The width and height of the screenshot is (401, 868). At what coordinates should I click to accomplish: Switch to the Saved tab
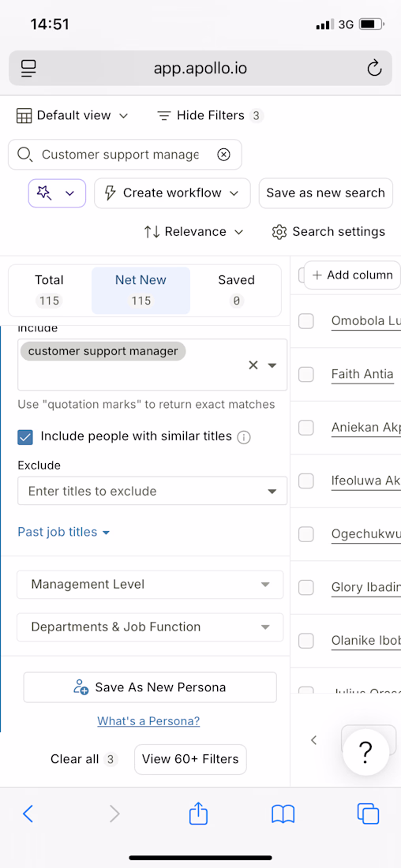[x=237, y=290]
